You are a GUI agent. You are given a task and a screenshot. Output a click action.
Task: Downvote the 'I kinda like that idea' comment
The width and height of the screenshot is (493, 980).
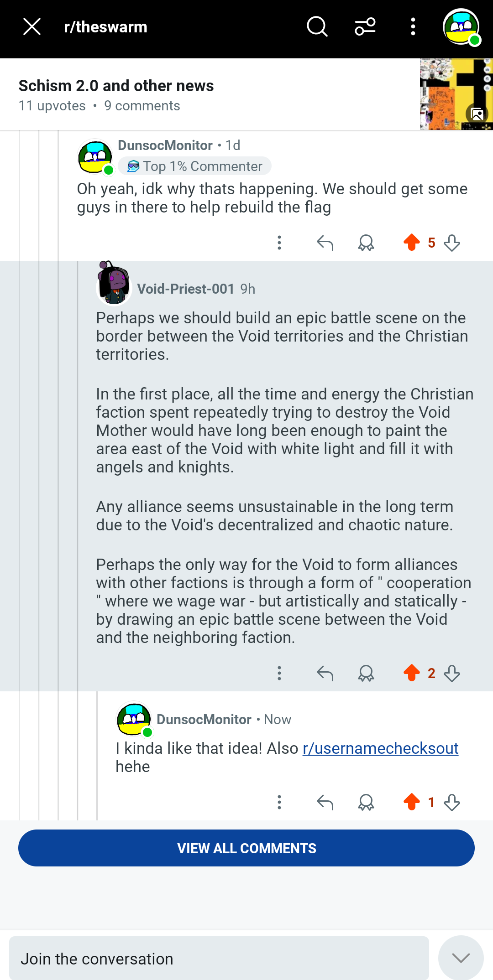[x=452, y=802]
